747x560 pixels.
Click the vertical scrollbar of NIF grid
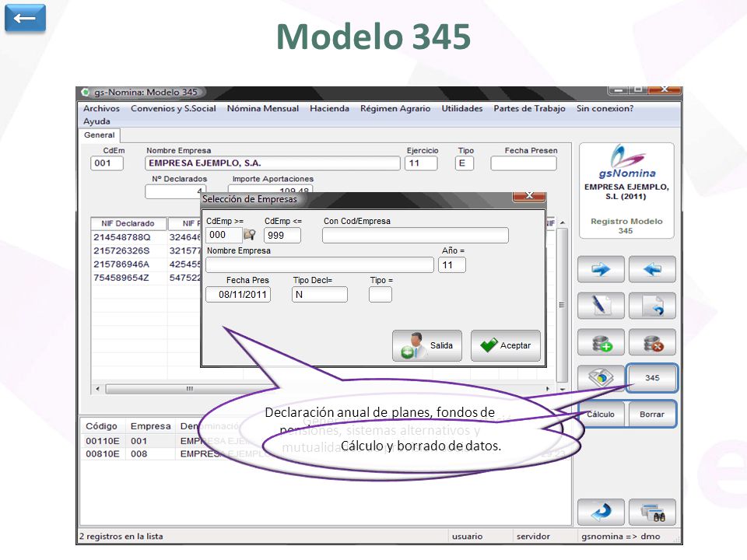[x=562, y=305]
